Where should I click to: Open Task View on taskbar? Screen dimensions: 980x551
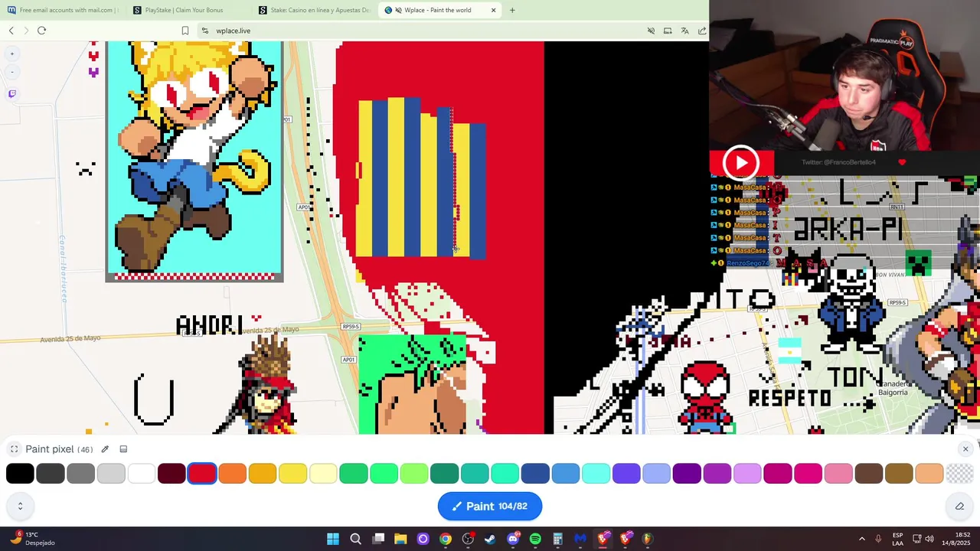(x=378, y=539)
